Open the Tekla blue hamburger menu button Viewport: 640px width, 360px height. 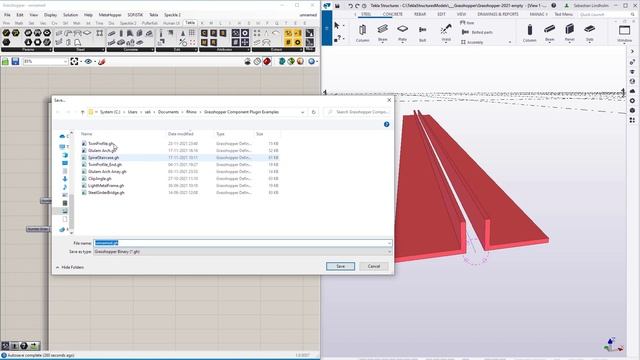(327, 28)
